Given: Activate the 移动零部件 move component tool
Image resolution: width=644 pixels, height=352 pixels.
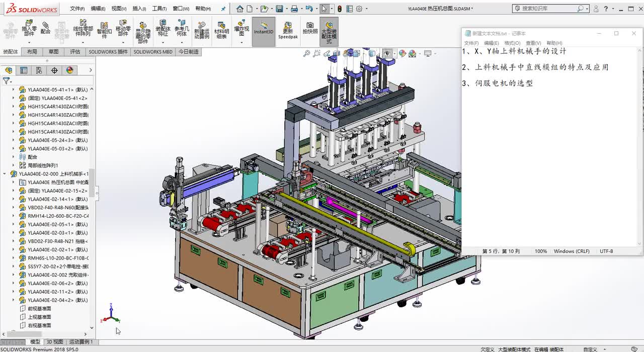Looking at the screenshot, I should point(123,28).
